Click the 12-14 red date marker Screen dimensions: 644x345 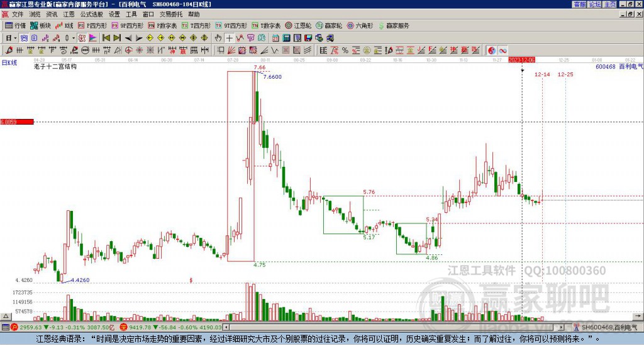(542, 74)
